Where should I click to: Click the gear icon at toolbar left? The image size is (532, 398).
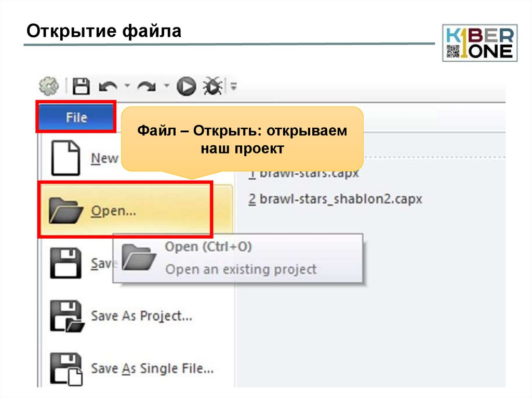pyautogui.click(x=48, y=86)
